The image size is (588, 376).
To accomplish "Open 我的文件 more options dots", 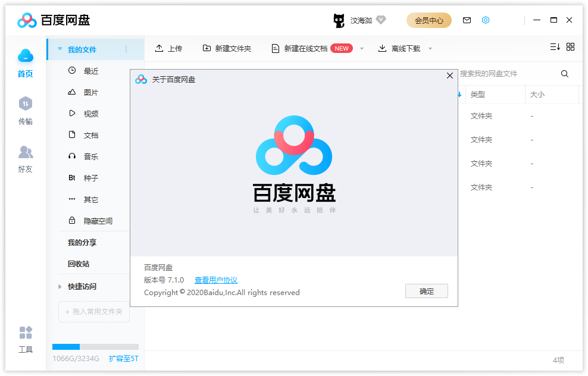I will point(126,49).
